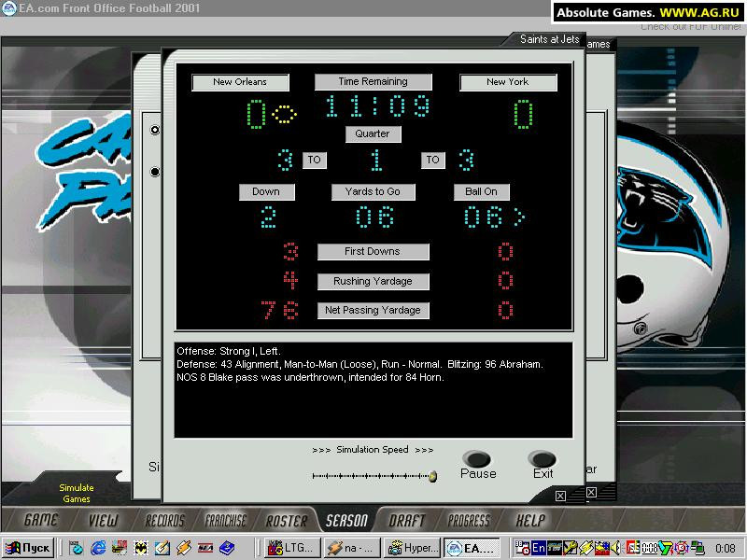Open the volume speaker tray icon

click(615, 548)
